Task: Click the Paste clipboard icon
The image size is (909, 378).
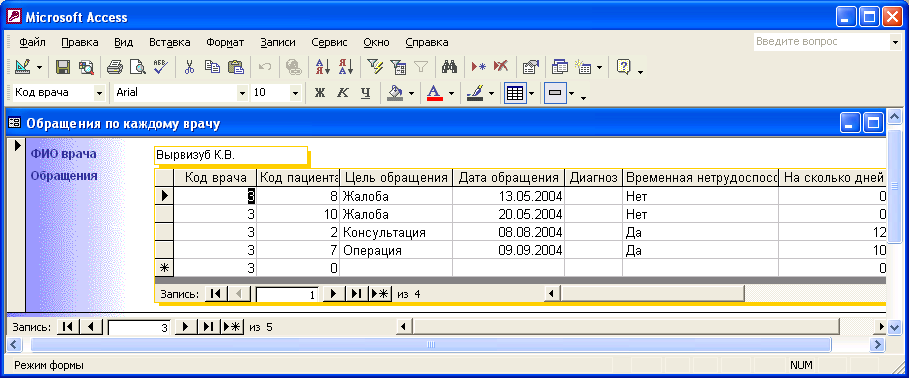Action: point(235,67)
